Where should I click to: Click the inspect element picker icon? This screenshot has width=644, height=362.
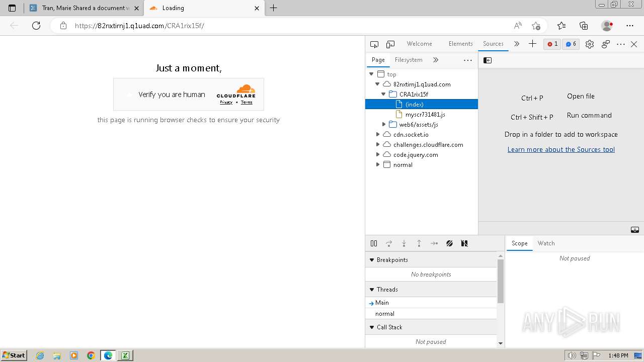click(x=374, y=44)
